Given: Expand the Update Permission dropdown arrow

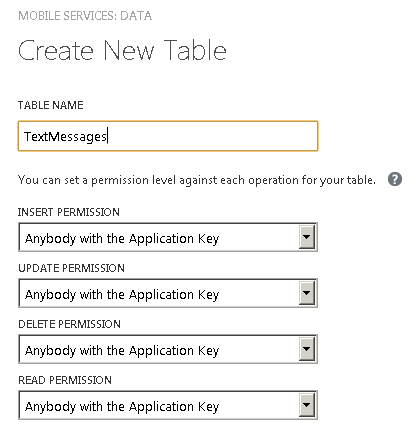Looking at the screenshot, I should (x=307, y=293).
